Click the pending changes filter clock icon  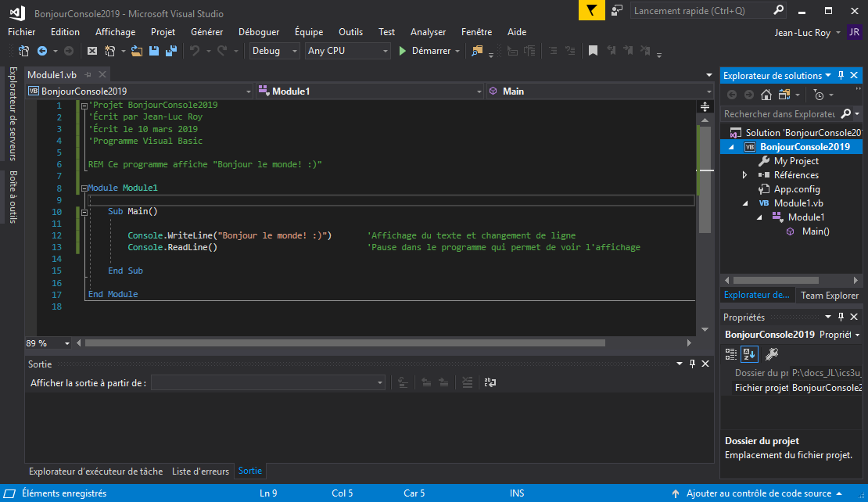(820, 95)
